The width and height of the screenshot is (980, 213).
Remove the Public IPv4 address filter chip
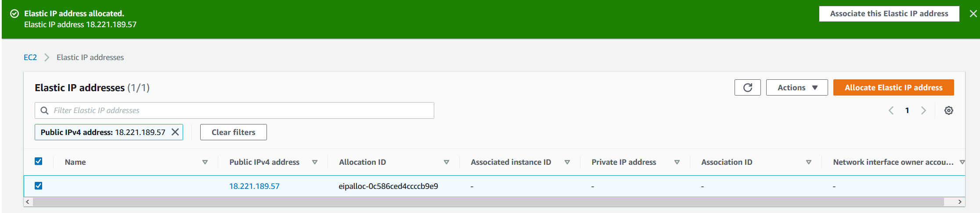pos(175,132)
